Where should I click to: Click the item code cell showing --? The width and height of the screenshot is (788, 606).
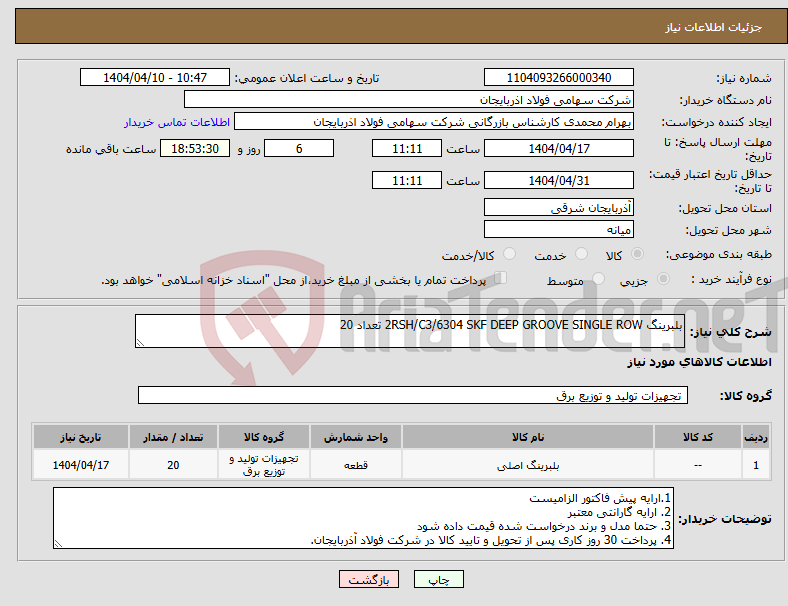point(698,465)
